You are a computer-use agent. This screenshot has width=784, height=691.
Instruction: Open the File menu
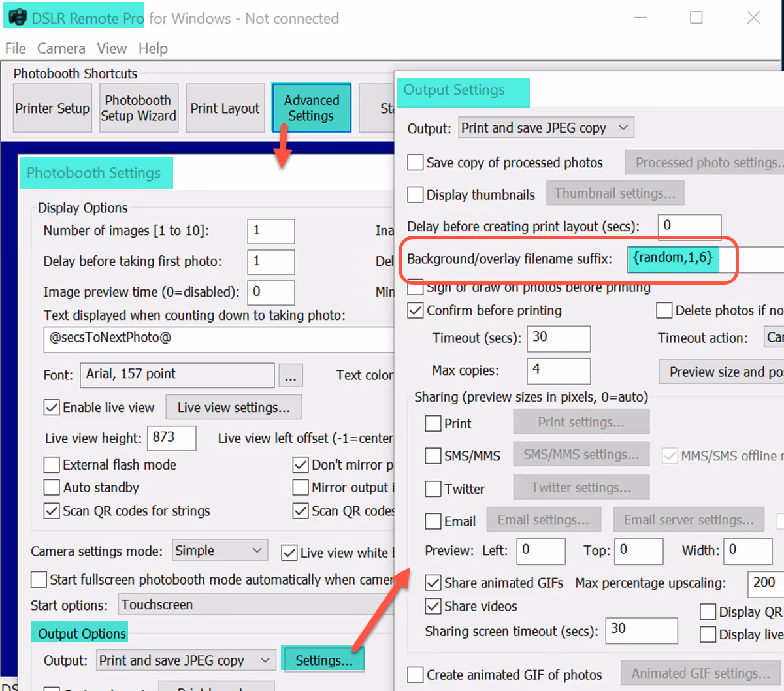(16, 48)
